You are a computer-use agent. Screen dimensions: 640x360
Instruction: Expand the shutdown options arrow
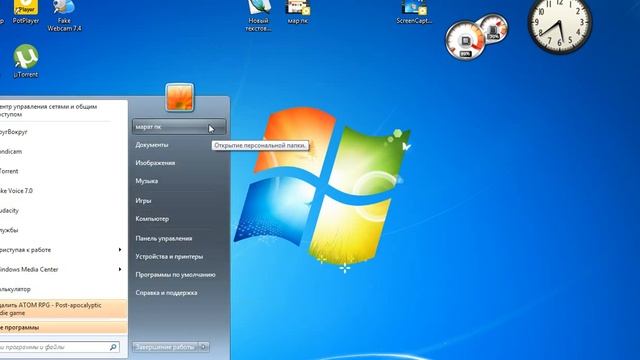204,347
